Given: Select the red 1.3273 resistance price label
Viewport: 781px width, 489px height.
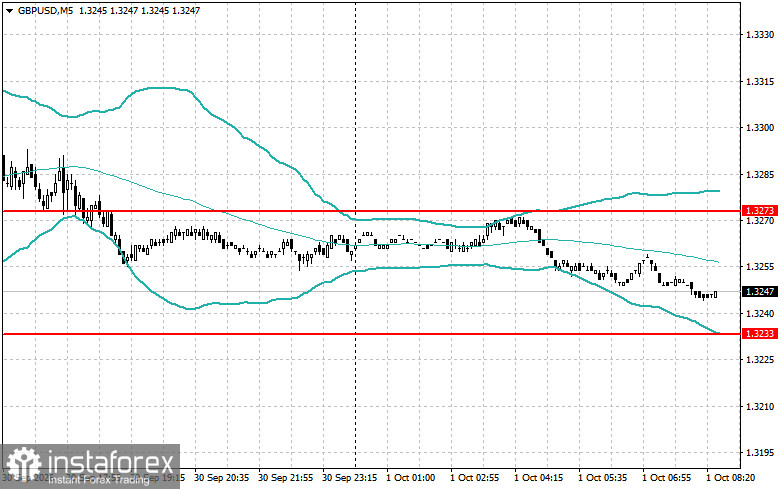Looking at the screenshot, I should 760,211.
